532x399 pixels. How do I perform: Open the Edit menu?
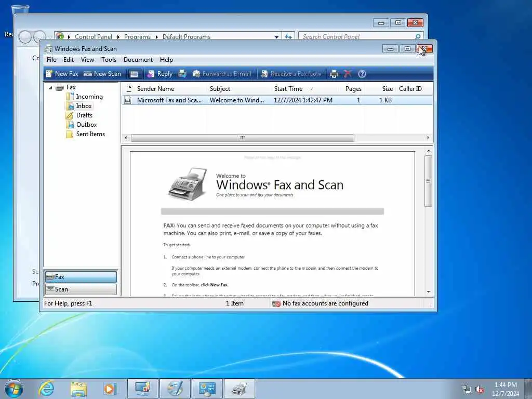pos(69,60)
